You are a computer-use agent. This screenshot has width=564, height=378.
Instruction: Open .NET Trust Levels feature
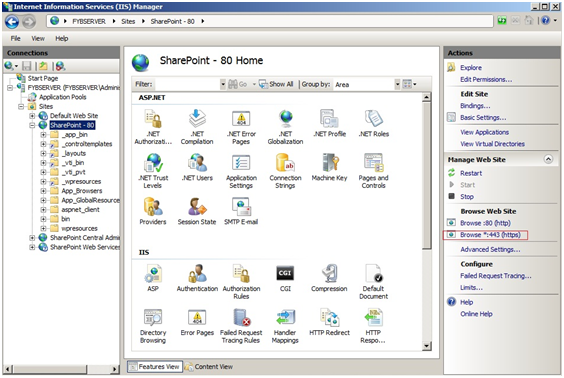pyautogui.click(x=153, y=171)
